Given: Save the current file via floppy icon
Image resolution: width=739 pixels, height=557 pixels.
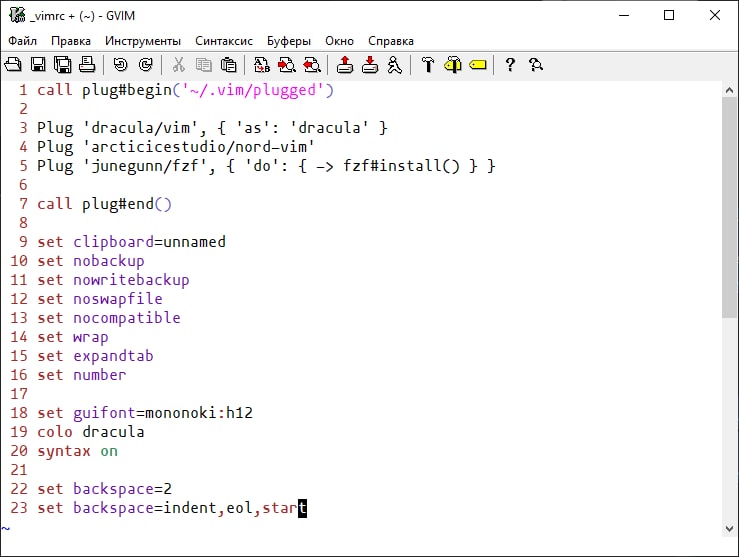Looking at the screenshot, I should [38, 65].
